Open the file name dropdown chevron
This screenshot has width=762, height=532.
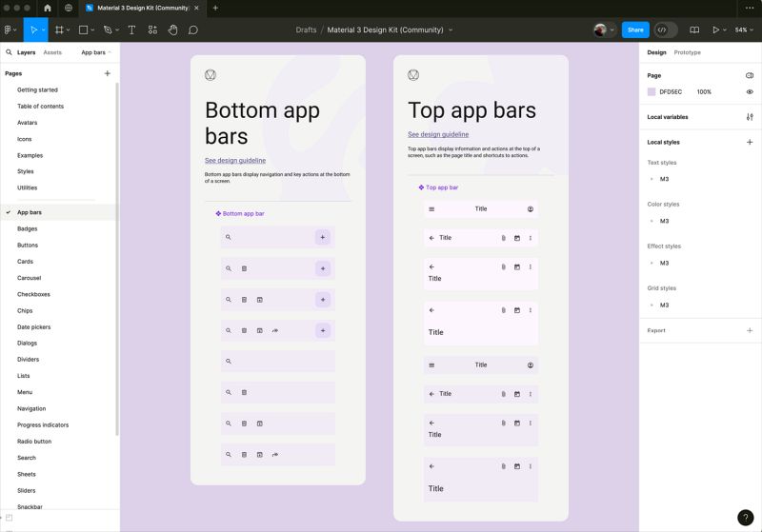(x=451, y=30)
